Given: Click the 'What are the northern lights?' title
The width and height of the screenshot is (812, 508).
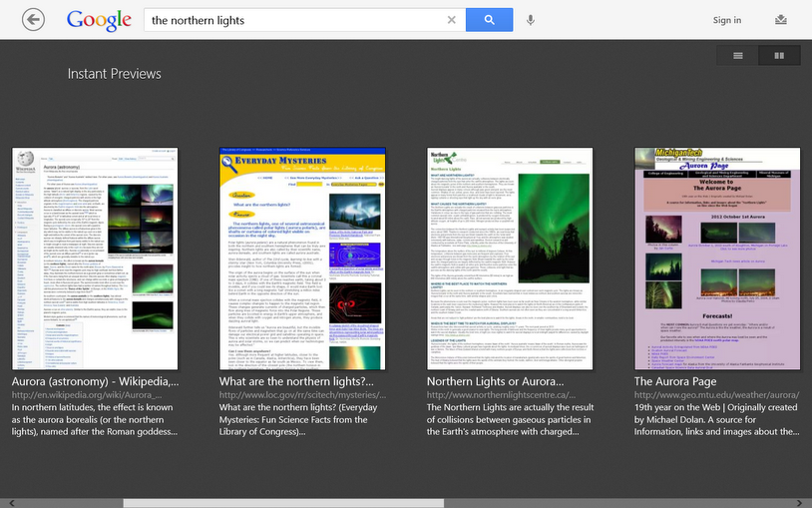Looking at the screenshot, I should coord(296,381).
